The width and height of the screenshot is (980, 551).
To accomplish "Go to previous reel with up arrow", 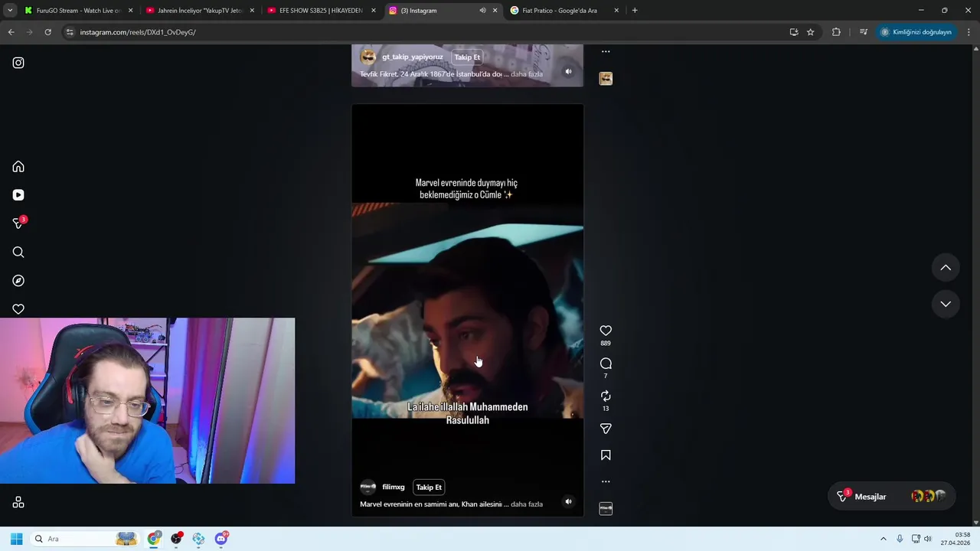I will coord(946,268).
